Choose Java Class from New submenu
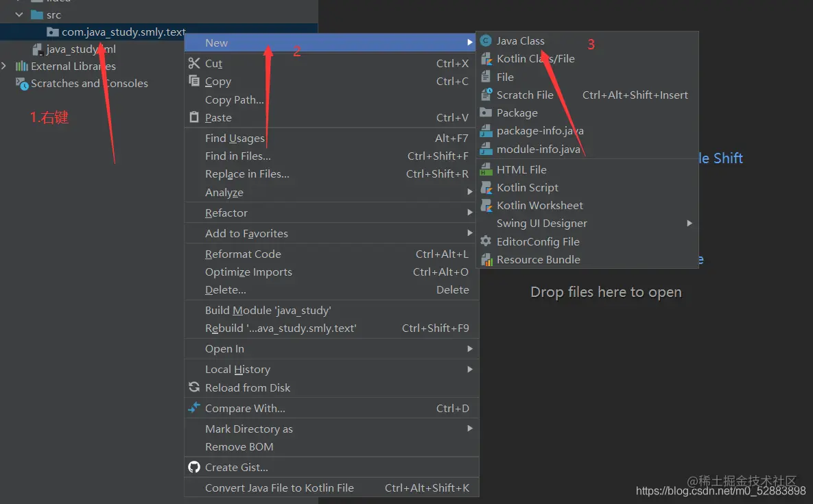Image resolution: width=813 pixels, height=504 pixels. (587, 40)
